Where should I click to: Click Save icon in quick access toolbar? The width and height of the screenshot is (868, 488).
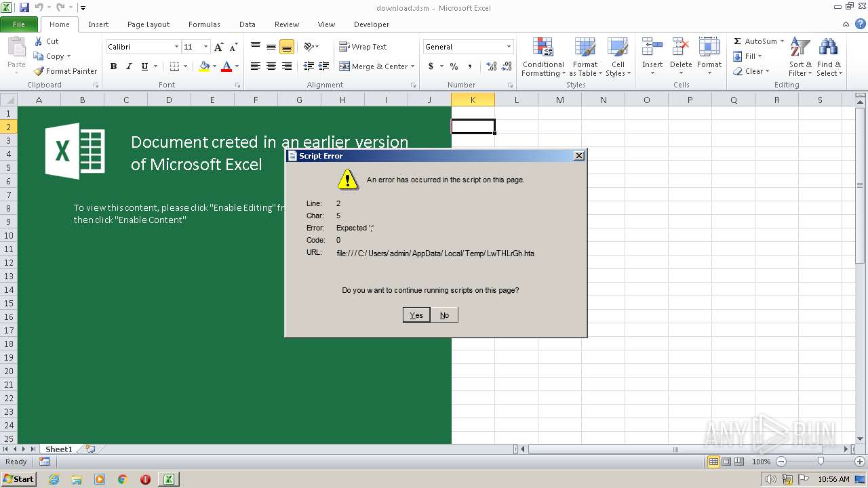(x=24, y=7)
